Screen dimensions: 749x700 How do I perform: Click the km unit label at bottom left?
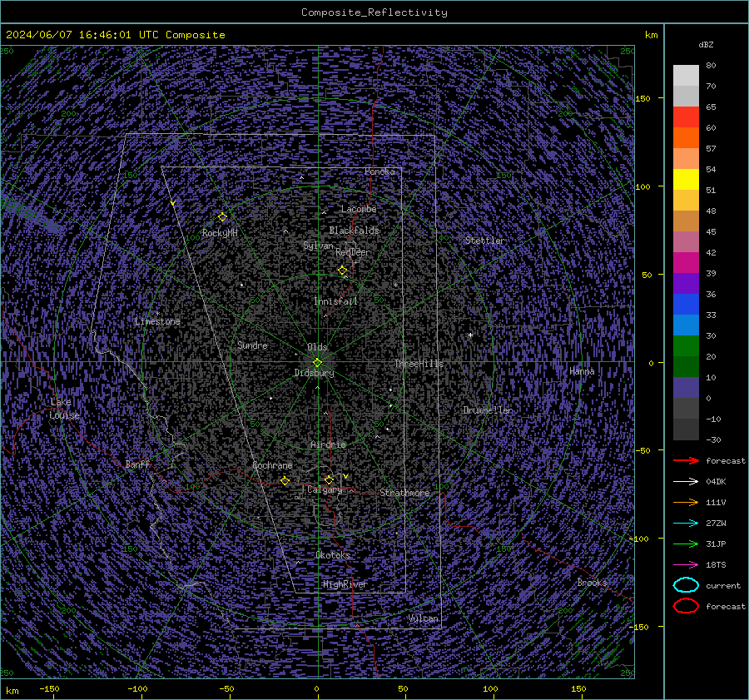[x=12, y=691]
